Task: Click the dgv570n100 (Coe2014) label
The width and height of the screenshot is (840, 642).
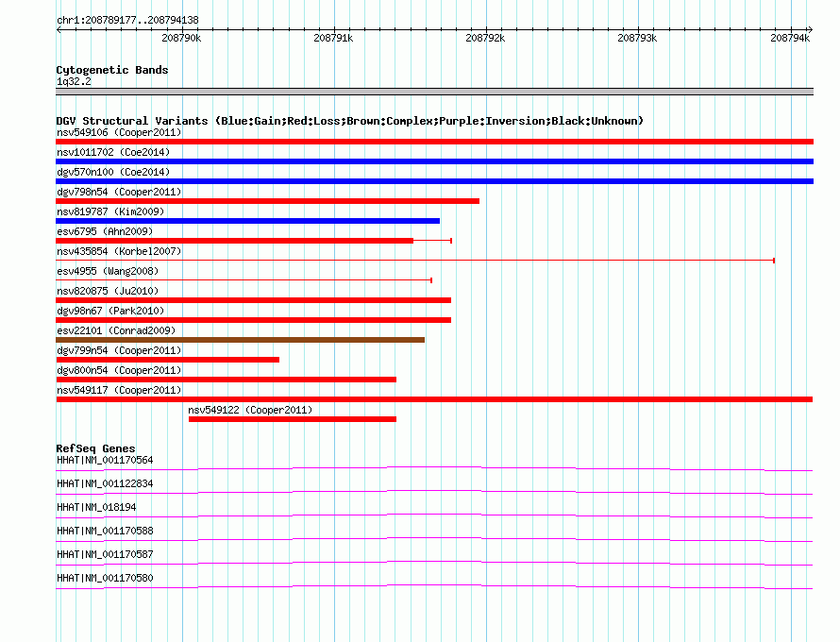Action: (x=113, y=172)
